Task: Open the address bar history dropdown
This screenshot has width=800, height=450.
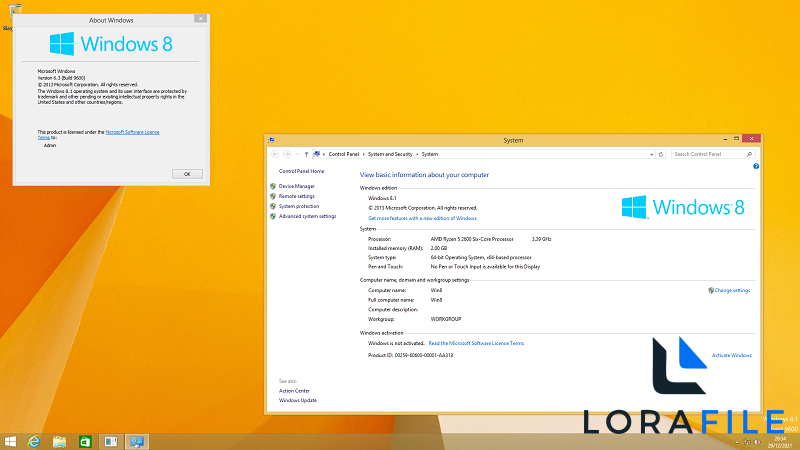Action: 651,154
